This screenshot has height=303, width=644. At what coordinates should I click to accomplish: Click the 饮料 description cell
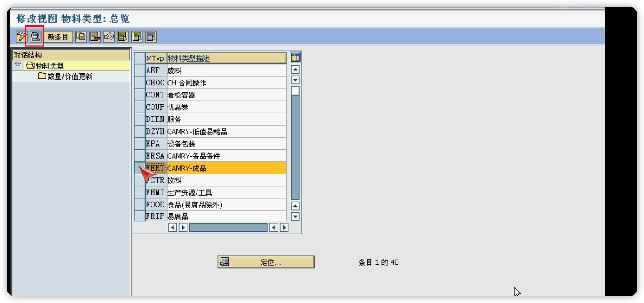[x=226, y=180]
